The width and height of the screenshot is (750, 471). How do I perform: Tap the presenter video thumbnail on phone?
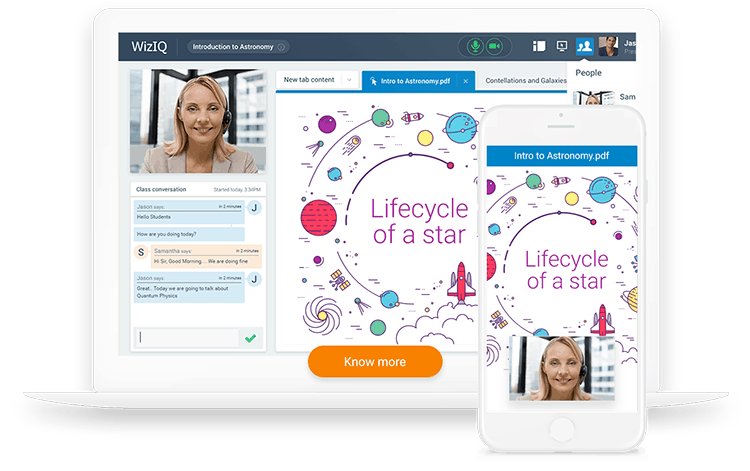562,368
